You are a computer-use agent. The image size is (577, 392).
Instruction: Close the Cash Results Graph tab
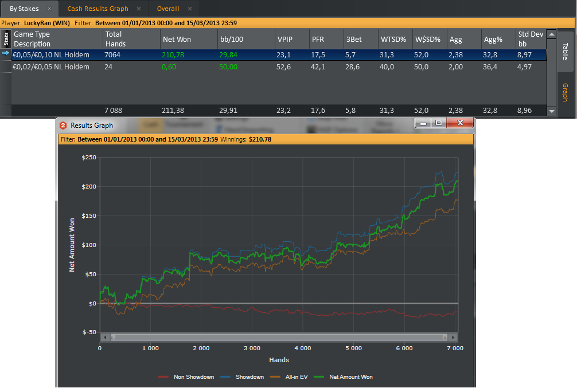(139, 9)
